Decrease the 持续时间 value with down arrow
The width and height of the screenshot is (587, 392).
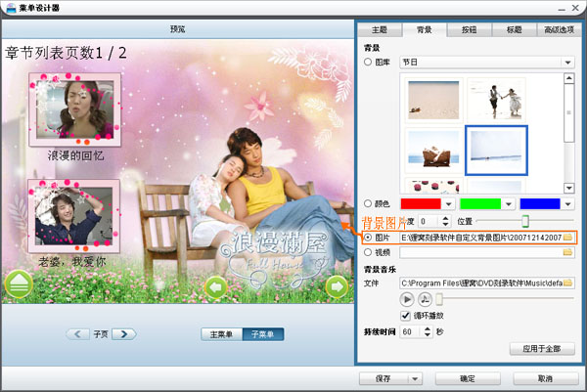428,334
